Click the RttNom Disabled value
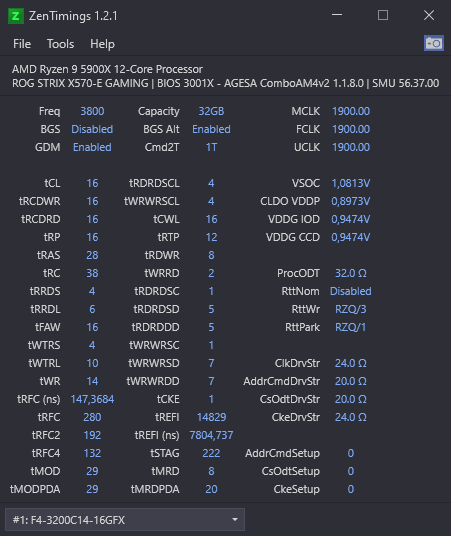Viewport: 451px width, 536px height. pyautogui.click(x=350, y=291)
